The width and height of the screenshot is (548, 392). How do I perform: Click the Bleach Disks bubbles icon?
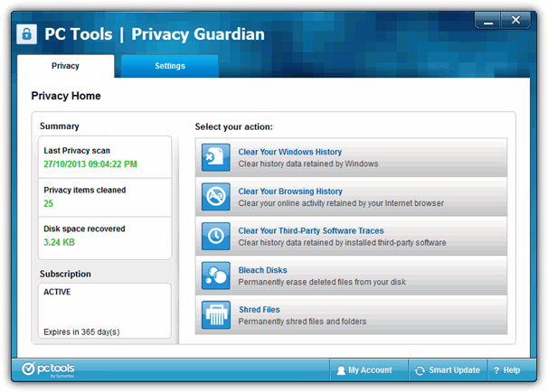[215, 275]
